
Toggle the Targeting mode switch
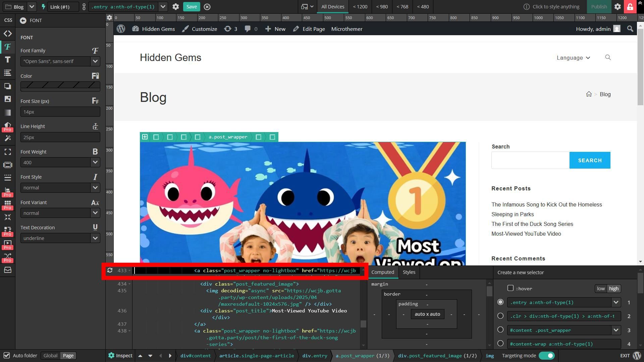tap(546, 356)
